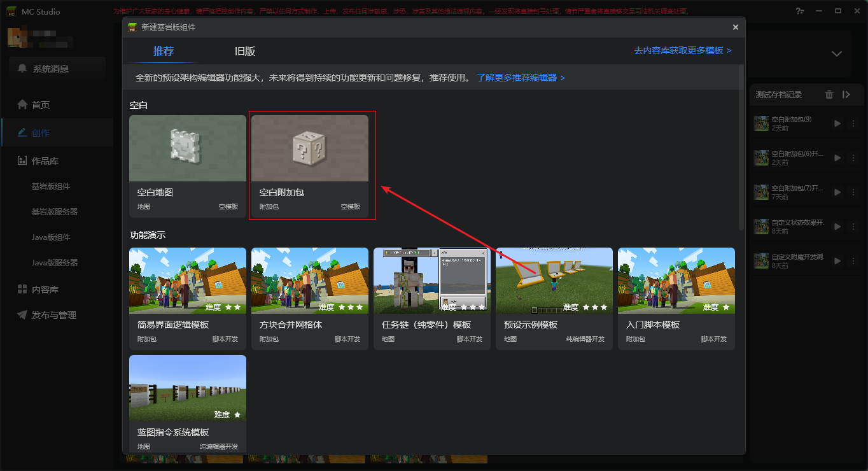
Task: Play the 空白附加包(7)开 save
Action: click(x=837, y=192)
